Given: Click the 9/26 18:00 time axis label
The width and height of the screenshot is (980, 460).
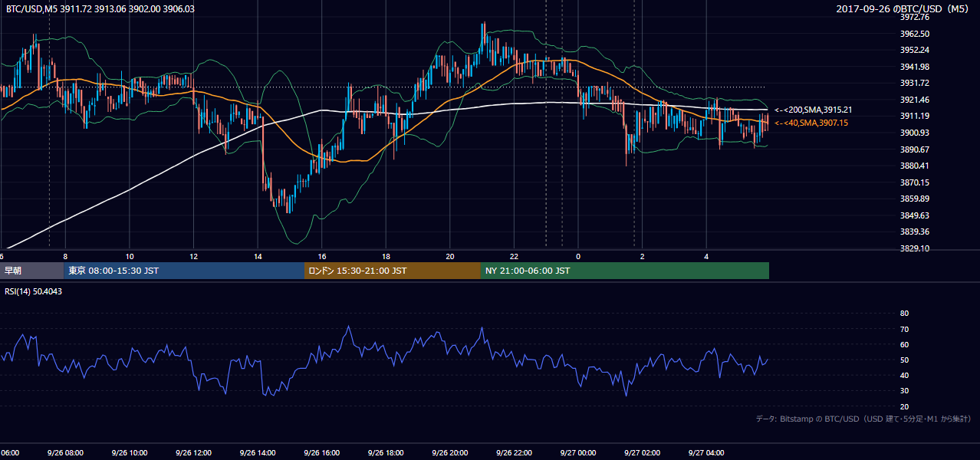Looking at the screenshot, I should pos(386,453).
